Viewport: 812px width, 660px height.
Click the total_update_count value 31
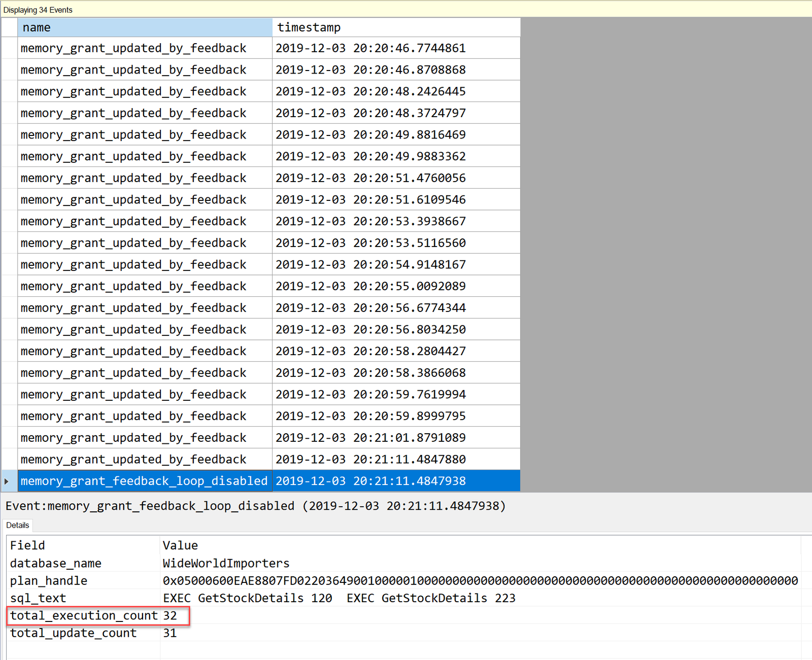(170, 633)
